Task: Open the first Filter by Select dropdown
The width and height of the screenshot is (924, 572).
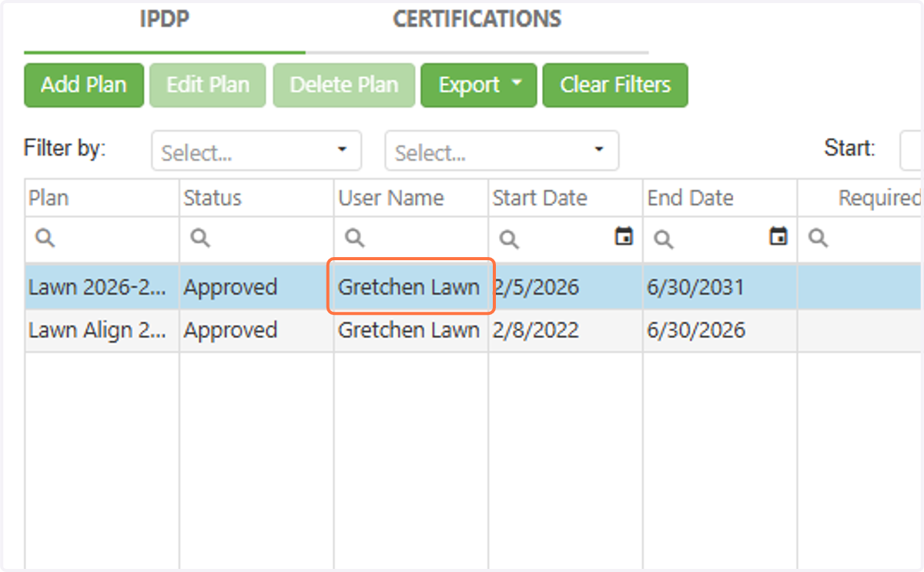Action: [x=256, y=151]
